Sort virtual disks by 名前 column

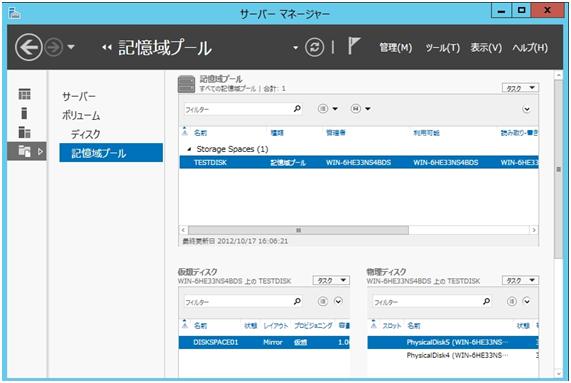[200, 325]
